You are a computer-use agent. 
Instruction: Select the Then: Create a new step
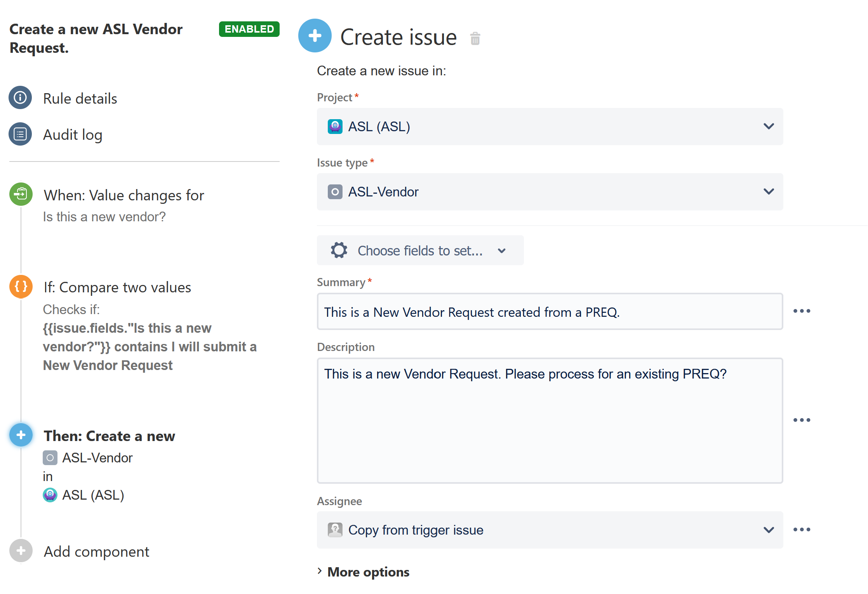(109, 436)
